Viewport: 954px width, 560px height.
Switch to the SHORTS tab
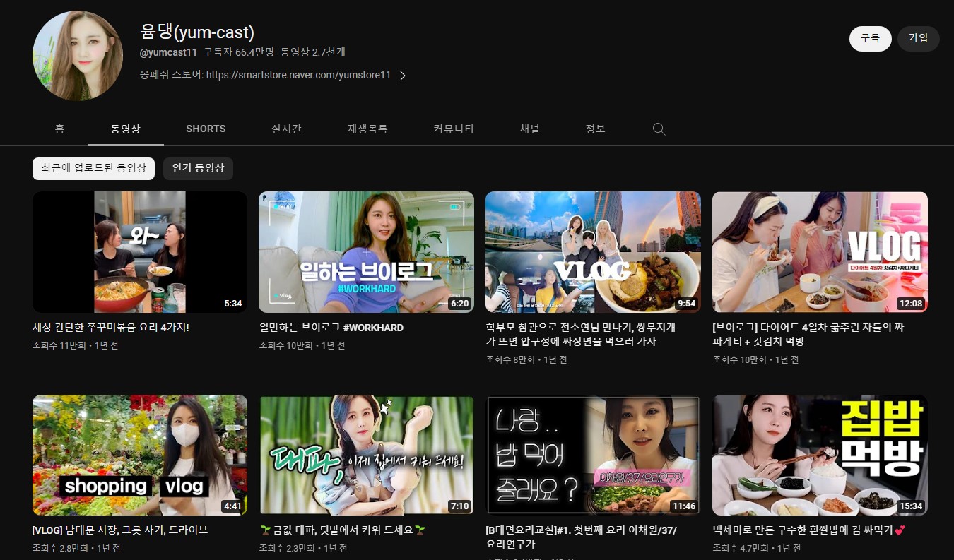point(205,129)
